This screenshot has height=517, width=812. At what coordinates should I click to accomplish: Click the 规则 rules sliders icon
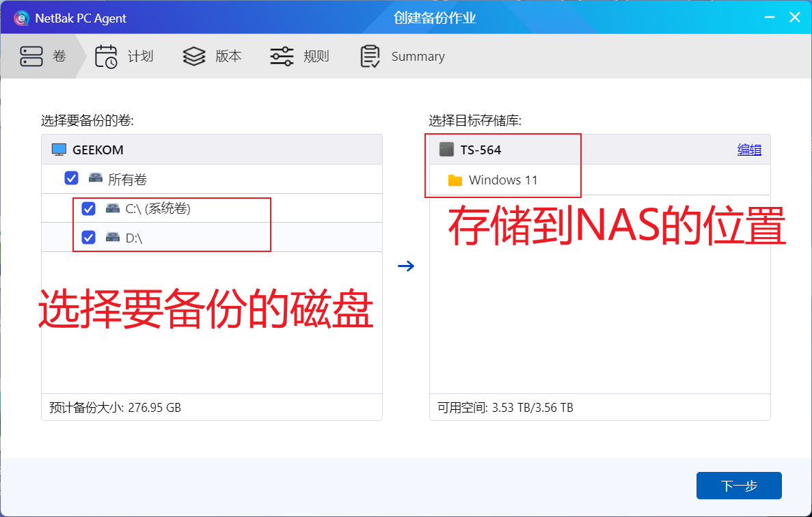281,56
